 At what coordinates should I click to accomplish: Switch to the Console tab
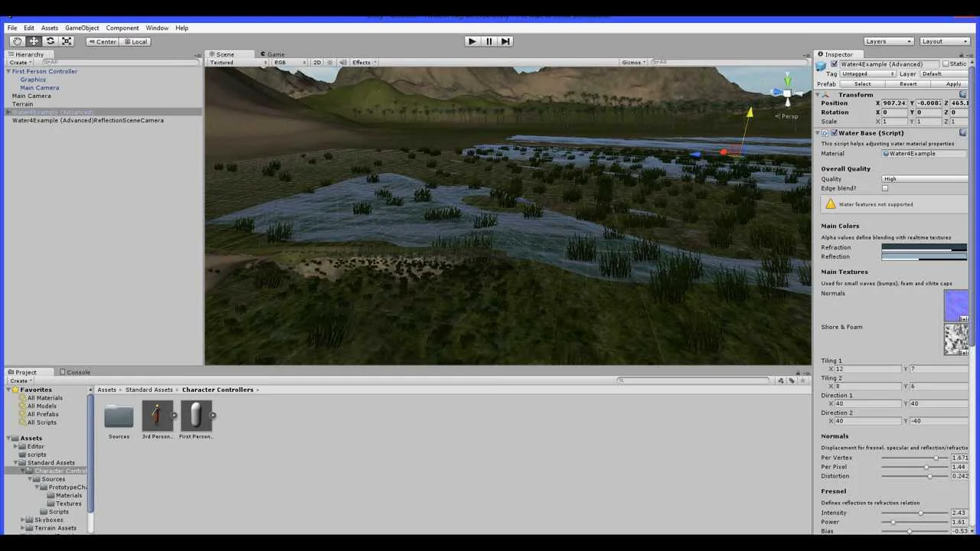(x=74, y=372)
